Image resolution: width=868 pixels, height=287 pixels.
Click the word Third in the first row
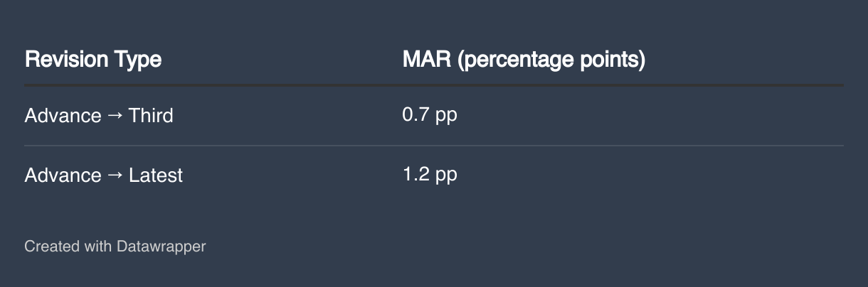[x=151, y=116]
